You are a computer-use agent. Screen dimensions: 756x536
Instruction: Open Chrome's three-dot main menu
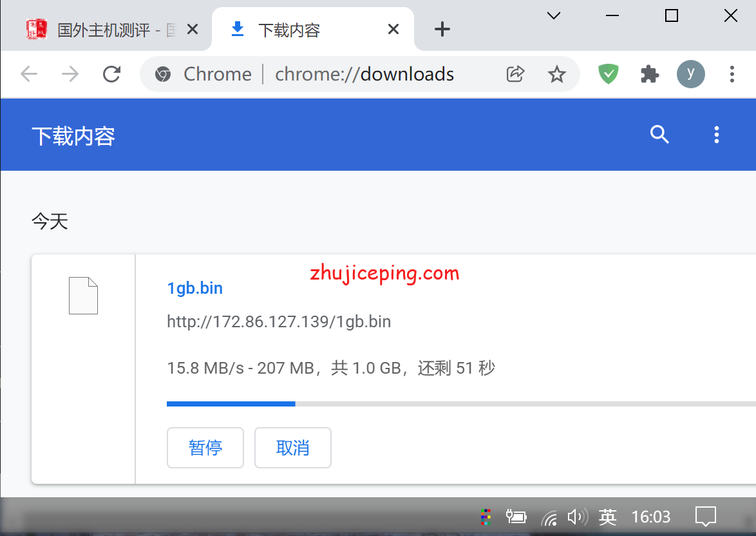coord(732,74)
